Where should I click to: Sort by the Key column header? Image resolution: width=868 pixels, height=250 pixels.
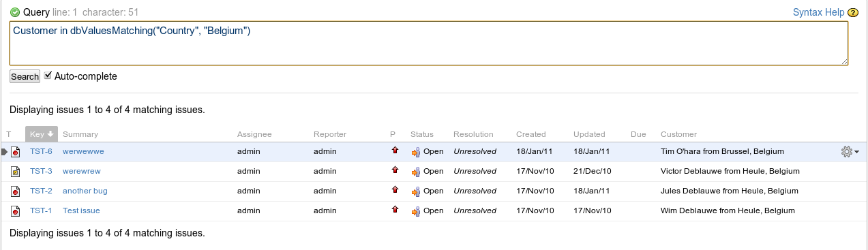(42, 134)
